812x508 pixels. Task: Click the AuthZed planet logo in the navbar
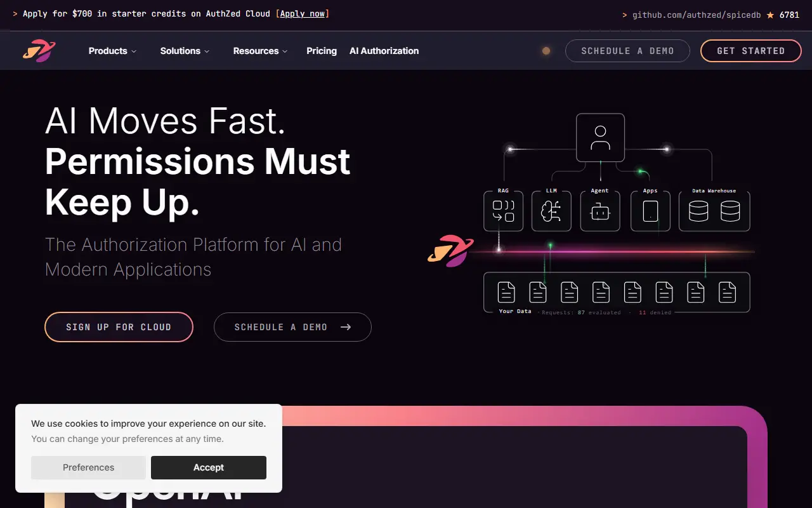(39, 51)
